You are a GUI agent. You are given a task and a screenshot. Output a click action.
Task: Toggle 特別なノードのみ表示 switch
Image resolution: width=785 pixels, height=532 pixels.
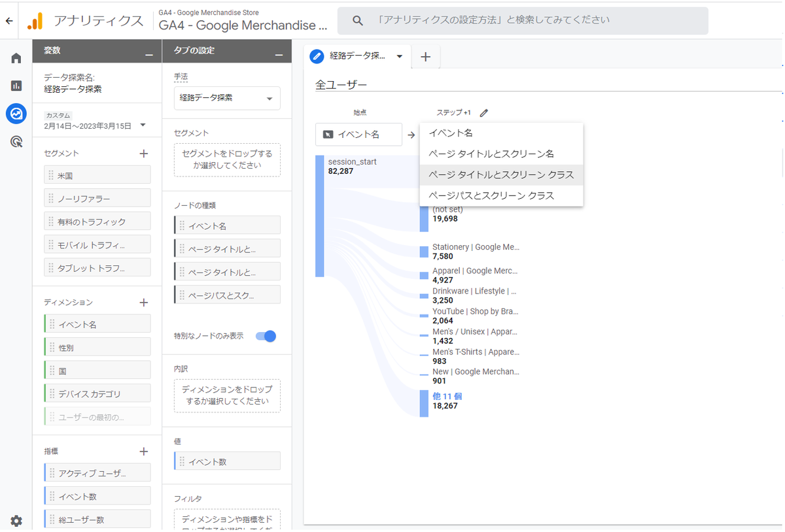pos(266,336)
